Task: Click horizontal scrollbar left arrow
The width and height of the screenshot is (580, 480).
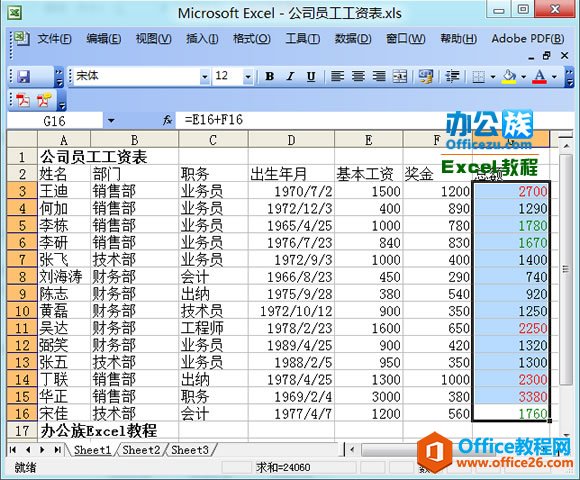Action: click(352, 450)
